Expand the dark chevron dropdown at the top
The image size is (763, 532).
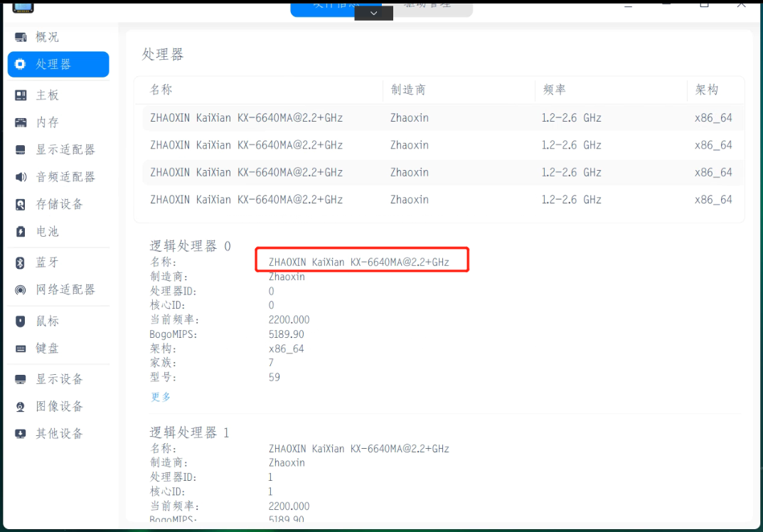(374, 13)
